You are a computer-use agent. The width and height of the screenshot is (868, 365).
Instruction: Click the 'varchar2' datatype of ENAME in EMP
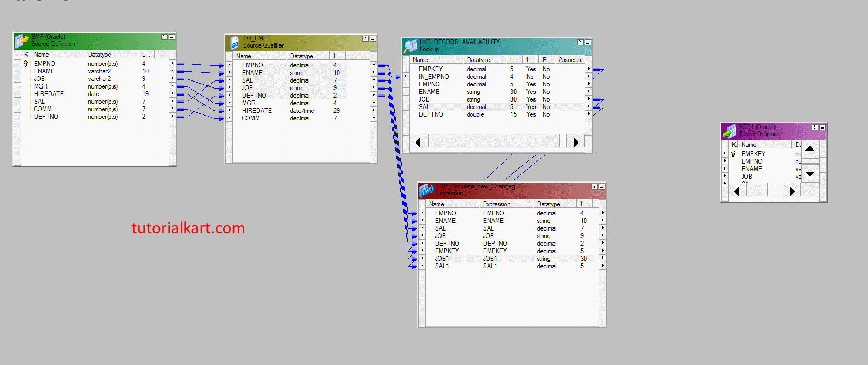point(99,71)
